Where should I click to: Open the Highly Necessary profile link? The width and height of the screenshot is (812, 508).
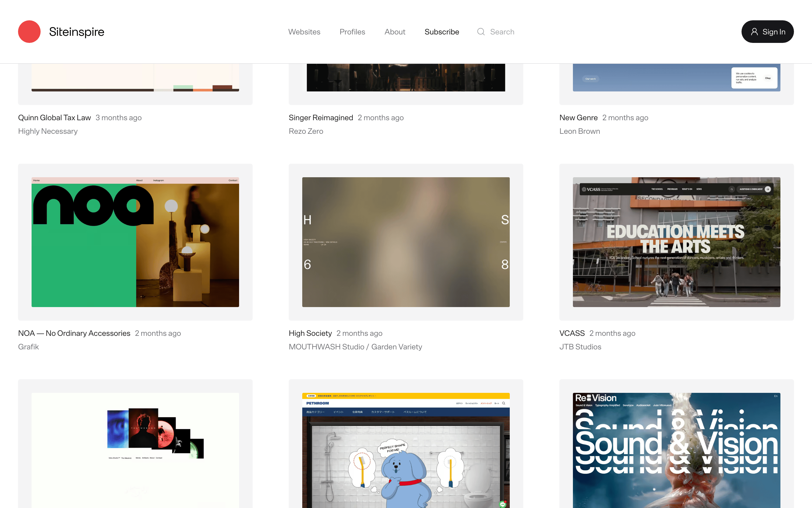48,131
